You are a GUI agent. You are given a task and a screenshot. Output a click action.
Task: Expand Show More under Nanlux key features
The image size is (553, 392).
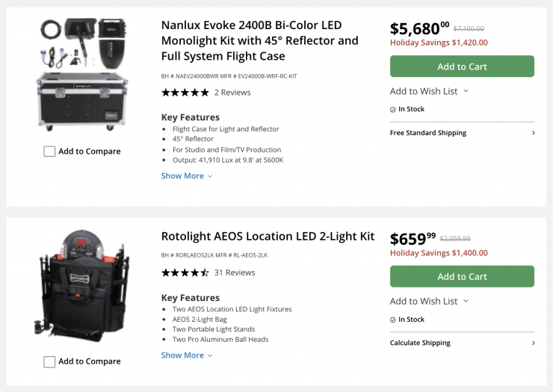187,176
